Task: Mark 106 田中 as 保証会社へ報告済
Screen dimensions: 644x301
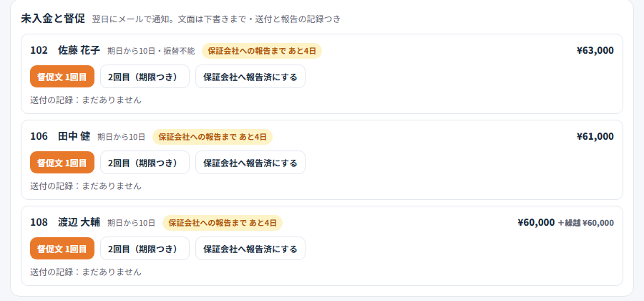Action: click(250, 163)
